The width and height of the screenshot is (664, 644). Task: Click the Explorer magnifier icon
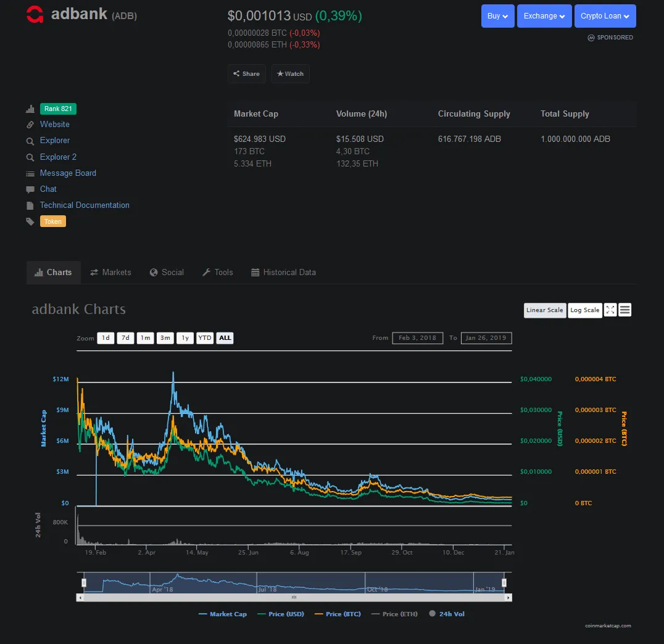click(30, 141)
